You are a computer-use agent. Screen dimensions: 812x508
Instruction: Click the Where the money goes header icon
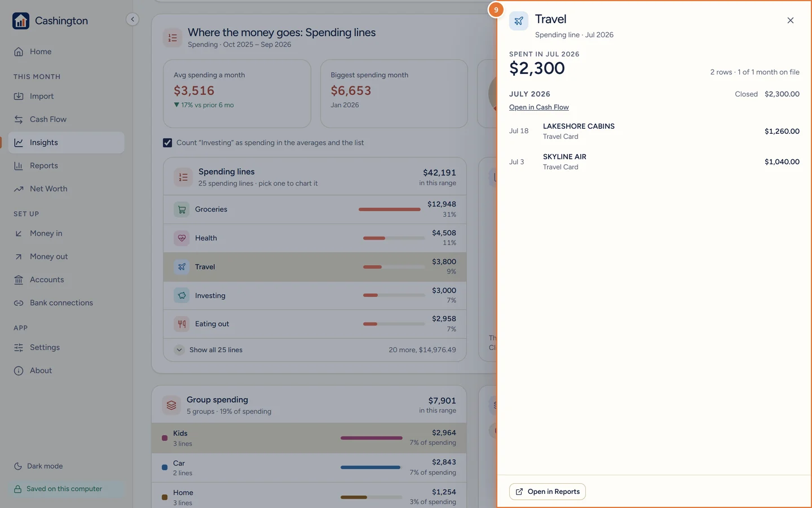click(173, 38)
